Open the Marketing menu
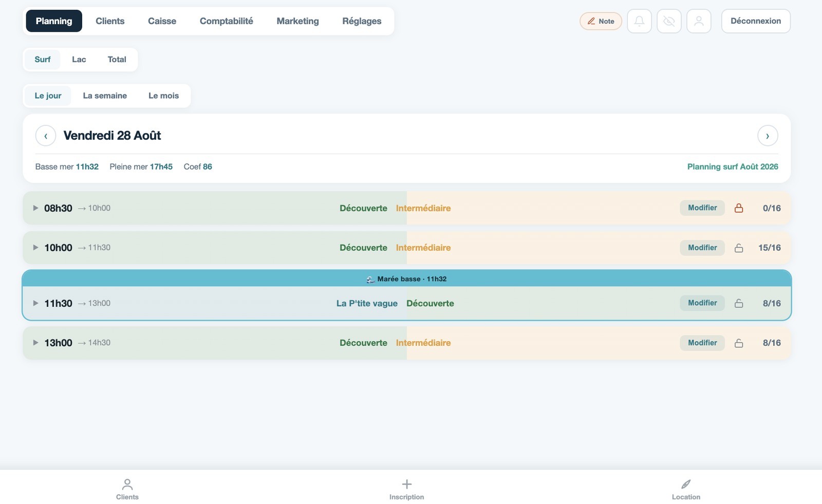 [297, 21]
